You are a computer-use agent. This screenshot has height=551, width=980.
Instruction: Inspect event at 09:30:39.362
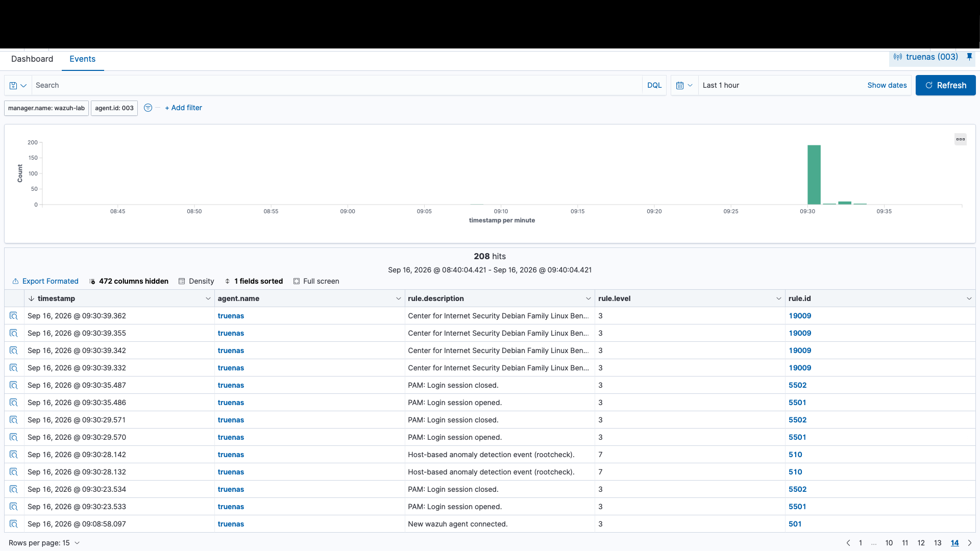coord(14,316)
